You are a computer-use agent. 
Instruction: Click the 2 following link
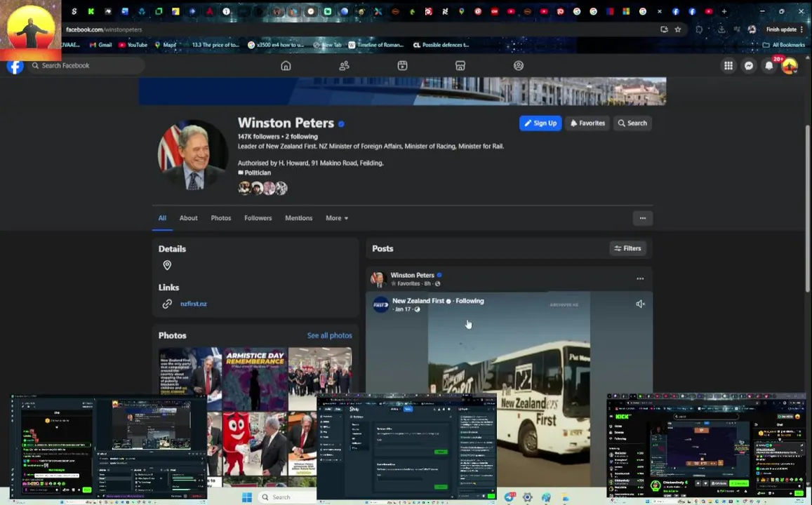pos(301,137)
